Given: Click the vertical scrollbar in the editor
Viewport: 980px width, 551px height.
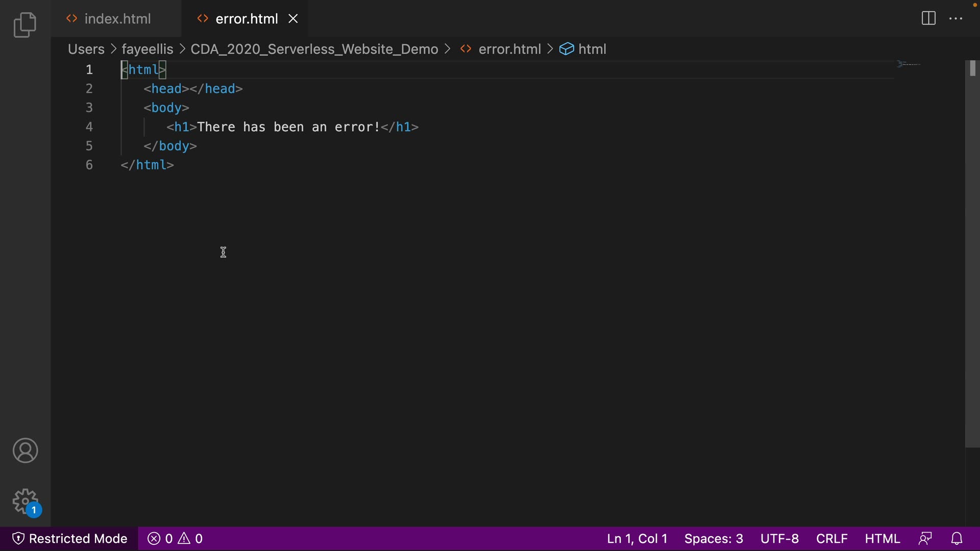Looking at the screenshot, I should coord(972,255).
